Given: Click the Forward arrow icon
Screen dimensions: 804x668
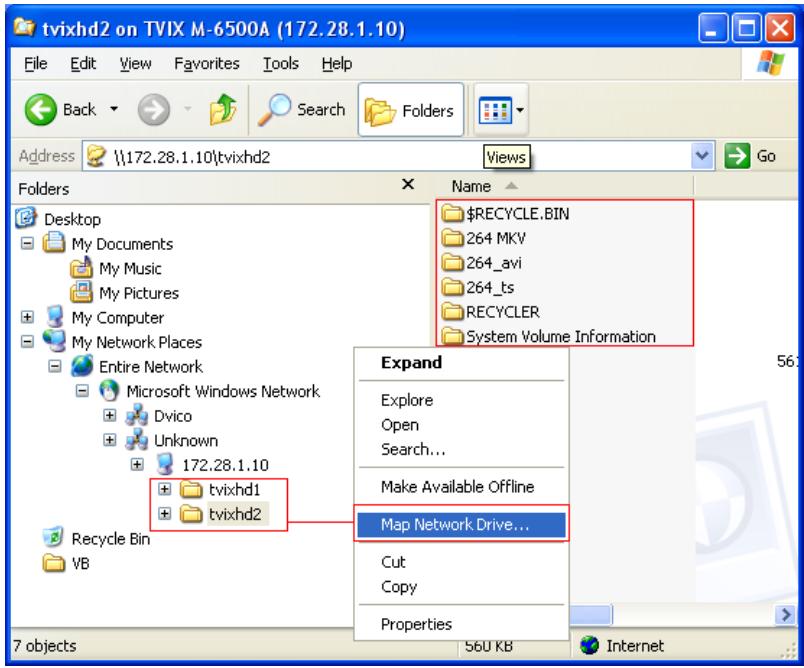Looking at the screenshot, I should coord(153,110).
